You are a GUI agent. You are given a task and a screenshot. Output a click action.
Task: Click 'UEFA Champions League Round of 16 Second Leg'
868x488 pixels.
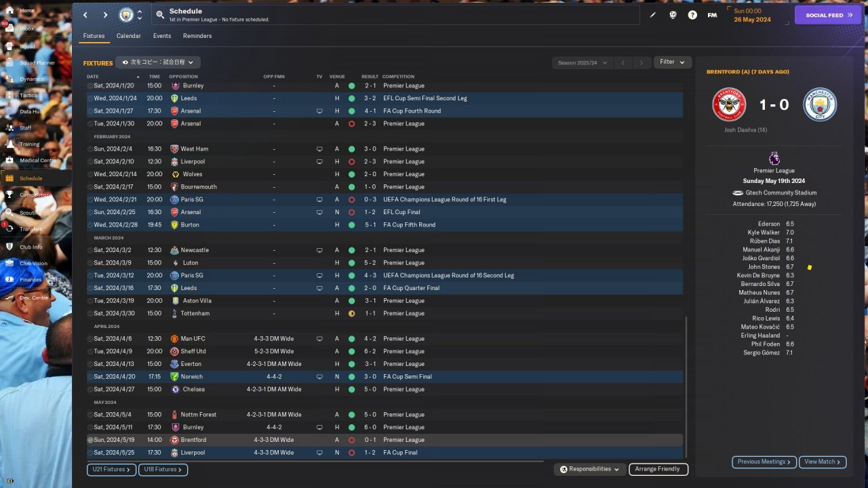[x=448, y=276]
